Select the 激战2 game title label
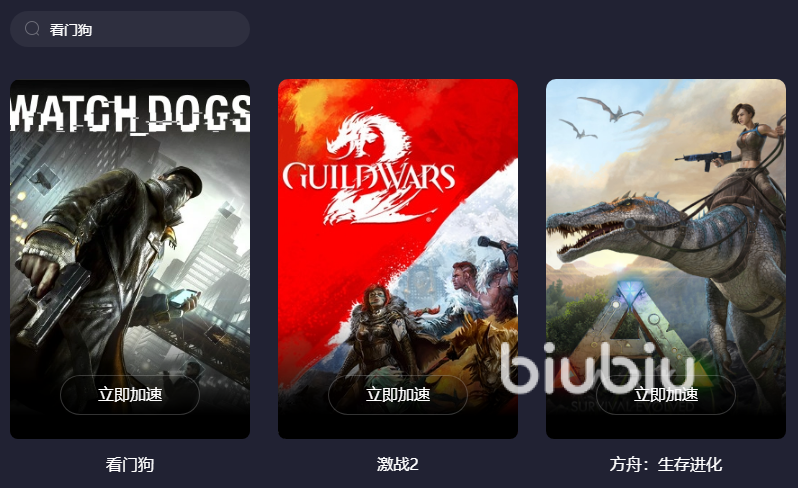 (398, 464)
